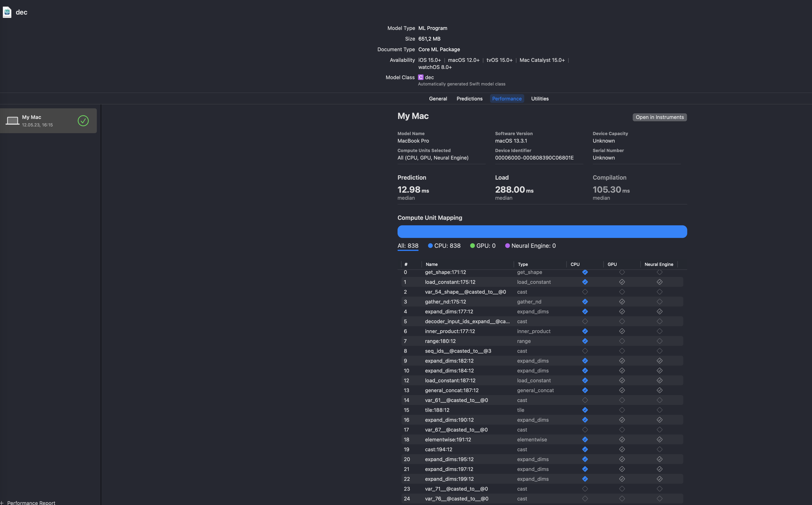Click GPU diamond for expand_dims:177:12 row

pos(622,312)
